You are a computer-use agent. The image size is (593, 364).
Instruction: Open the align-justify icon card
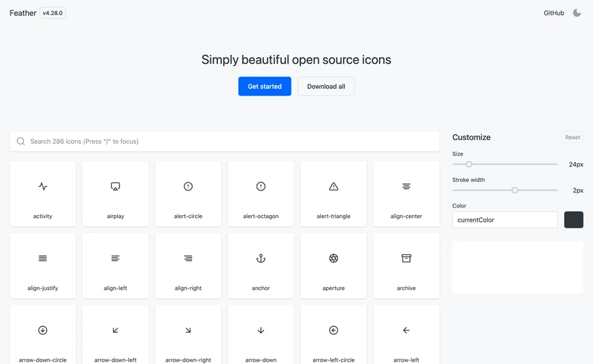[43, 265]
